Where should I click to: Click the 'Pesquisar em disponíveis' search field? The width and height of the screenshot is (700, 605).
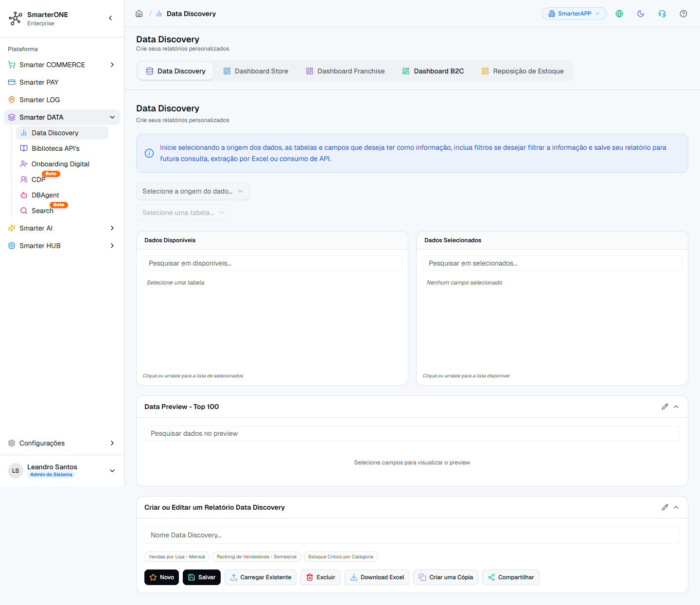pyautogui.click(x=272, y=263)
